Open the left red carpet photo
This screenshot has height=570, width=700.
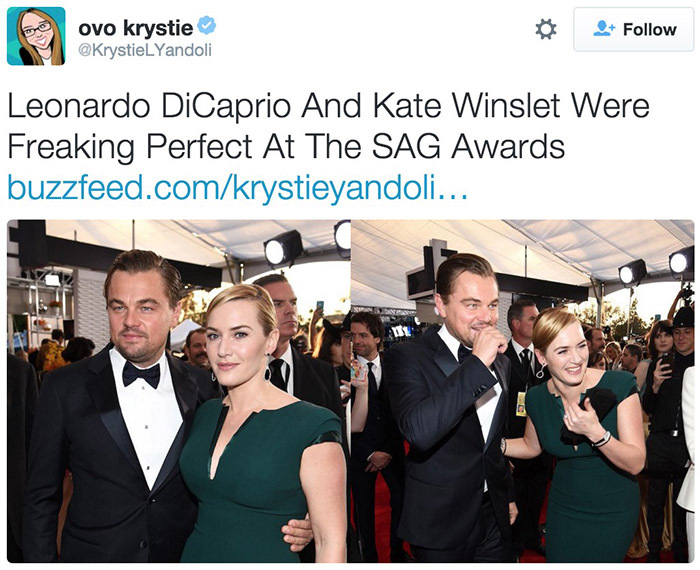[x=179, y=391]
